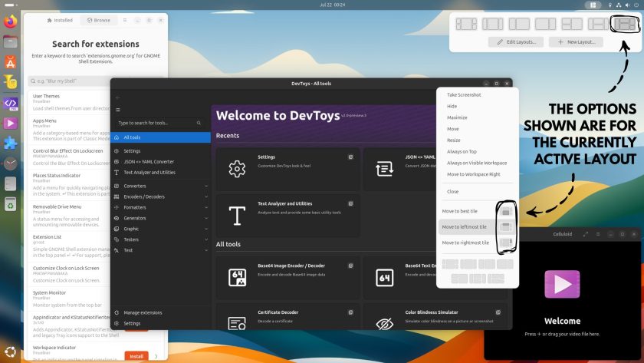Open Settings below Manage extensions
The height and width of the screenshot is (363, 644).
pyautogui.click(x=160, y=323)
